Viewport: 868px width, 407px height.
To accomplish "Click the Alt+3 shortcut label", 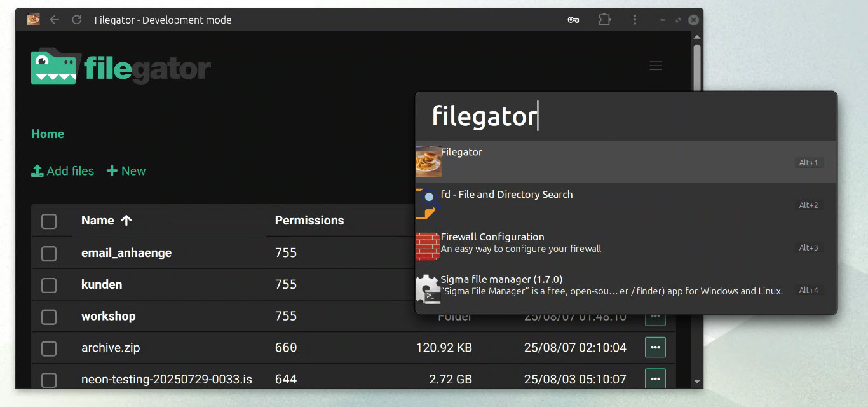I will pyautogui.click(x=808, y=248).
